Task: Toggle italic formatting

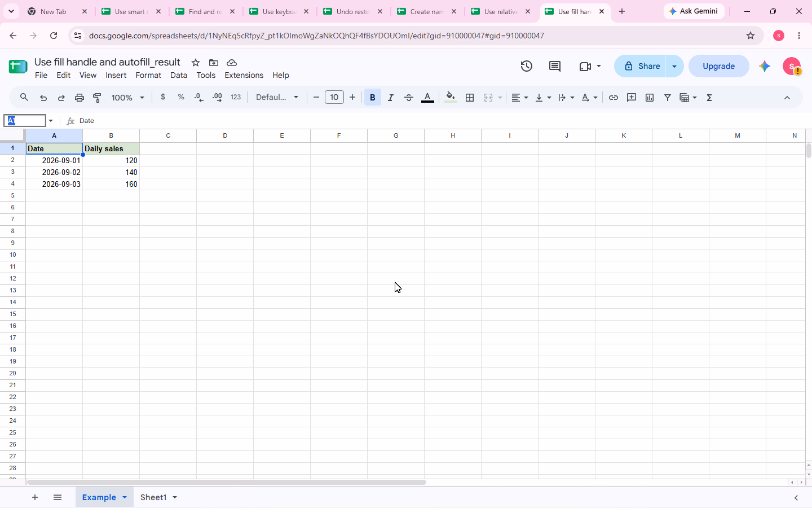Action: pos(391,98)
